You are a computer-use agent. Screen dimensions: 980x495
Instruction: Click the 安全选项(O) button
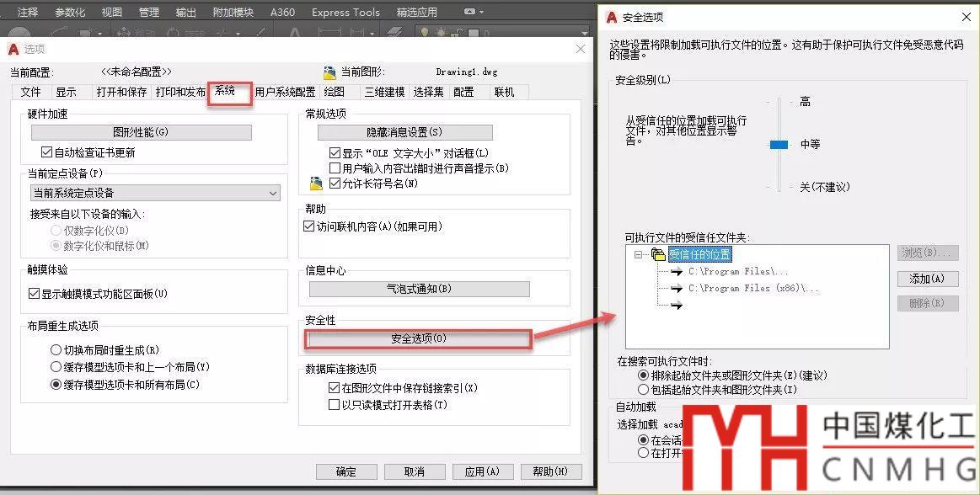click(x=418, y=339)
